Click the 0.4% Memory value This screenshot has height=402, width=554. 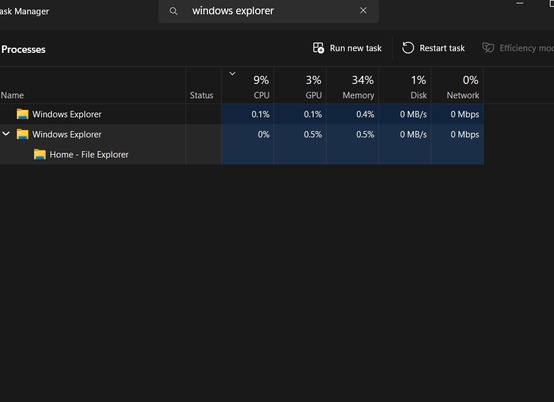(365, 114)
